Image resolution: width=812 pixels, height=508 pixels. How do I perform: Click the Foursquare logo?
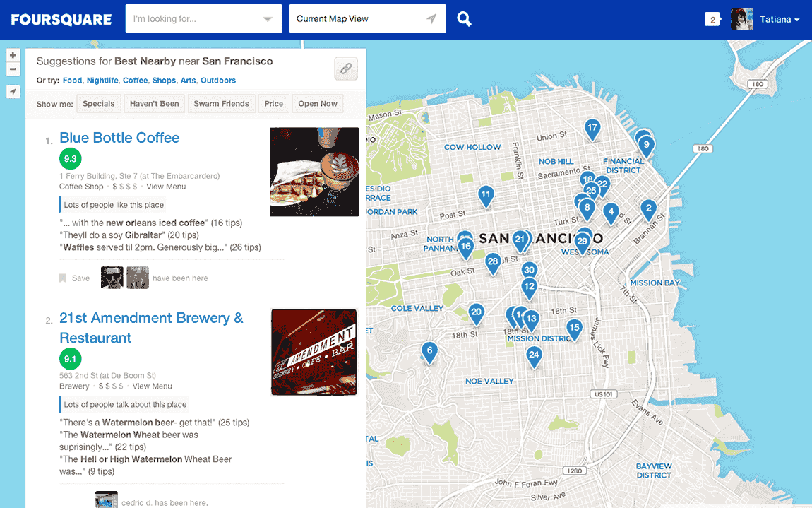click(x=61, y=20)
